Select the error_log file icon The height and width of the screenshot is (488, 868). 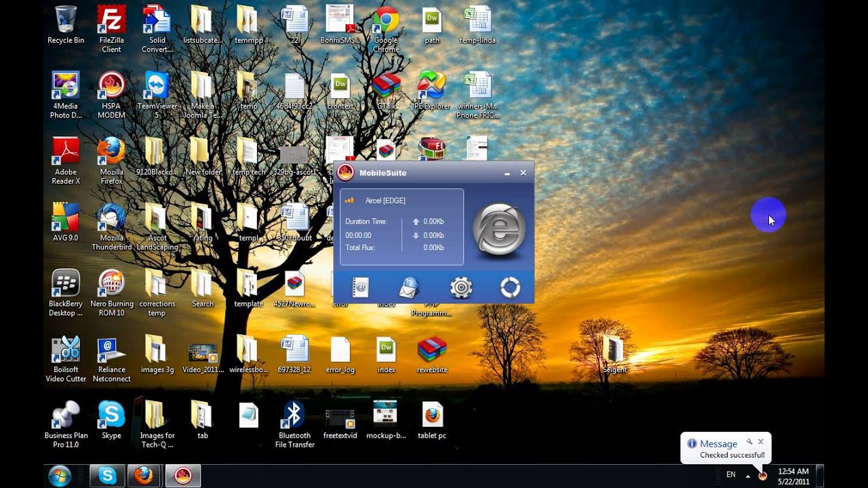pyautogui.click(x=340, y=354)
